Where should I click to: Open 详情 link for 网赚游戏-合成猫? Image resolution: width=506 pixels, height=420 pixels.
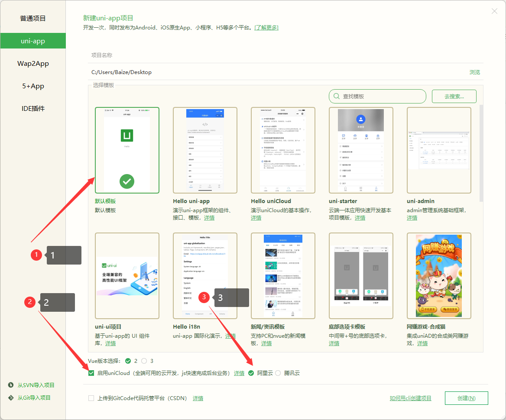(x=422, y=343)
